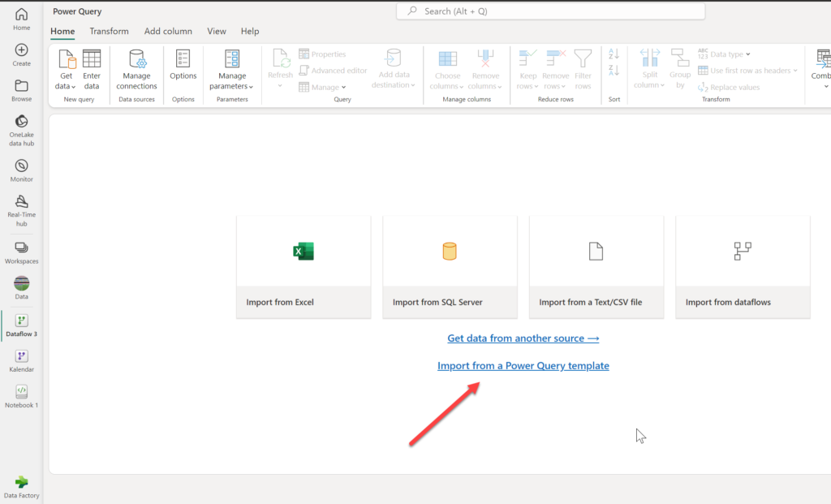Open the Data workspace icon

pos(21,283)
